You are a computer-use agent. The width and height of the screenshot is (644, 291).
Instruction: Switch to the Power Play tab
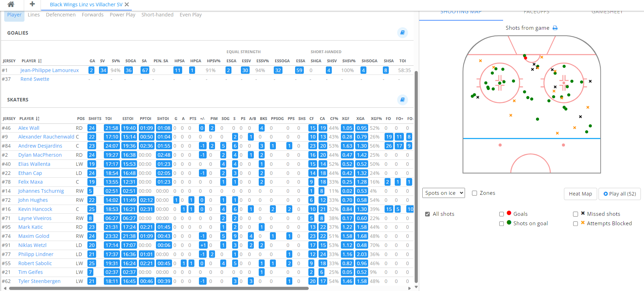click(122, 15)
